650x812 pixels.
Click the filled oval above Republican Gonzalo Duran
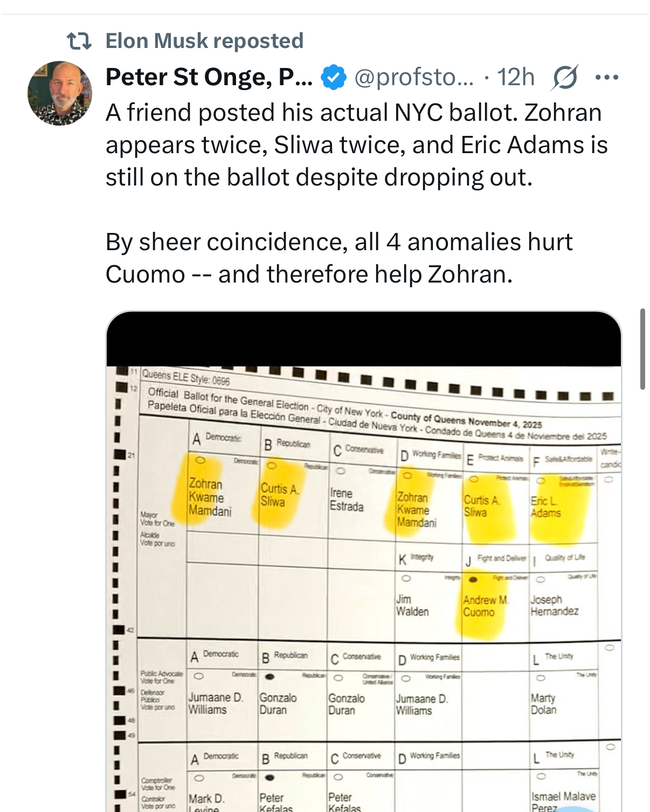point(270,676)
